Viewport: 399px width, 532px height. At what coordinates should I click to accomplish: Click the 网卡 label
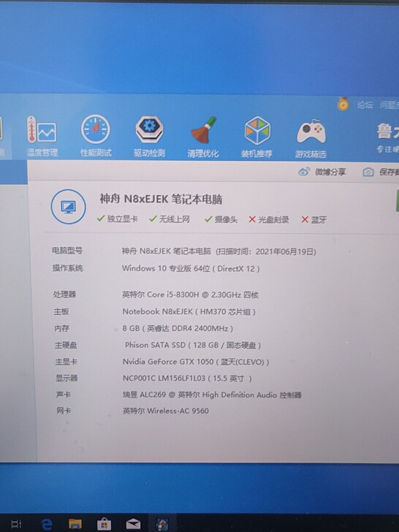point(64,411)
